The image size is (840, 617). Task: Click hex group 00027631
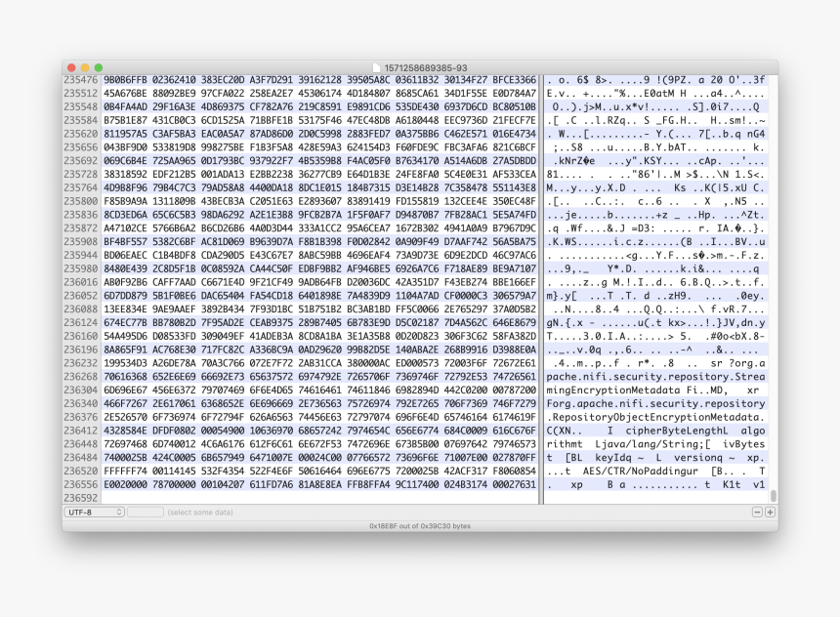coord(515,484)
